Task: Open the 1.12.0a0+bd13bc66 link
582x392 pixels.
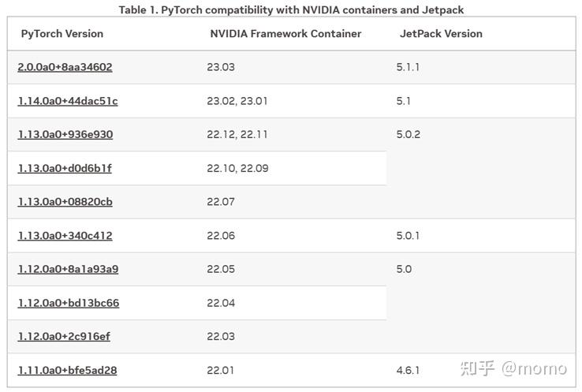Action: 69,303
